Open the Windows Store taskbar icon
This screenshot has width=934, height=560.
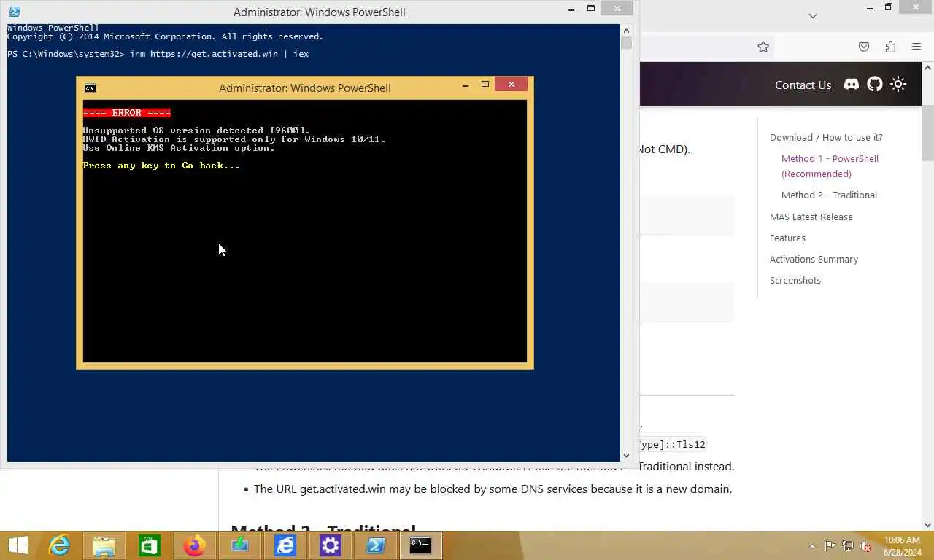150,545
